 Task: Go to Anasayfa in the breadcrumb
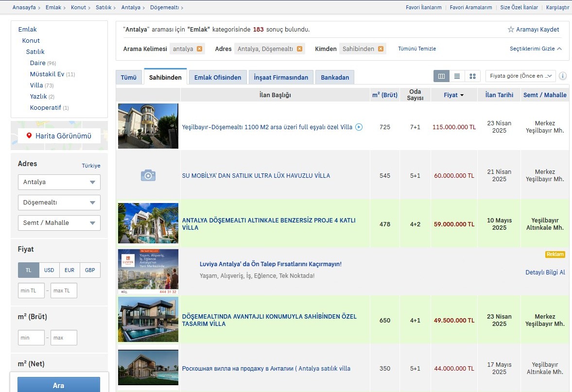click(24, 7)
